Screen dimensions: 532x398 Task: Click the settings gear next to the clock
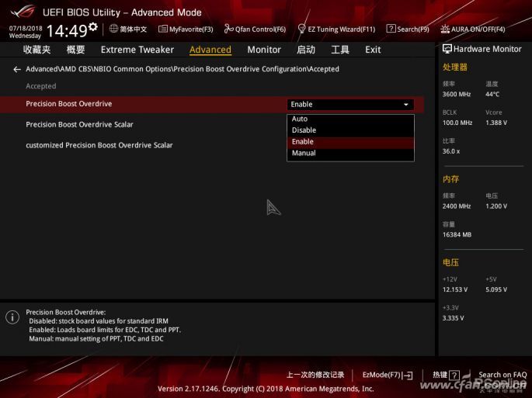tap(93, 27)
